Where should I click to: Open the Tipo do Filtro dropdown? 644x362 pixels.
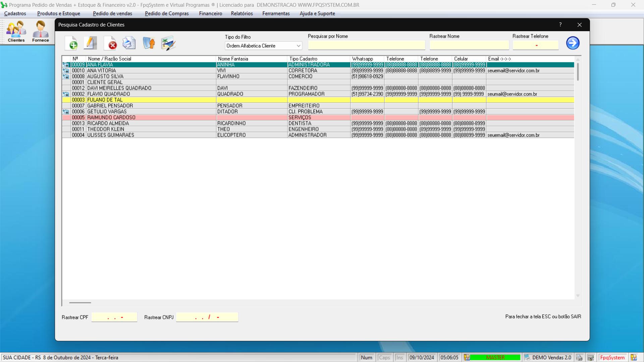(x=263, y=46)
